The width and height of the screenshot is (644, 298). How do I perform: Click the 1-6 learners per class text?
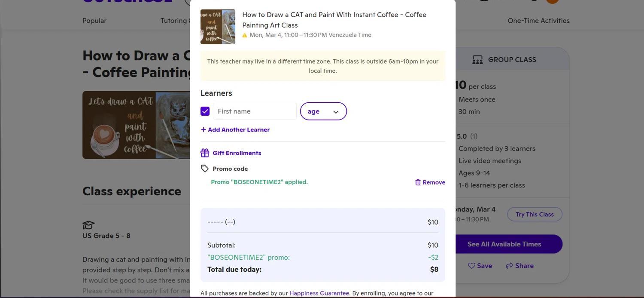click(492, 185)
